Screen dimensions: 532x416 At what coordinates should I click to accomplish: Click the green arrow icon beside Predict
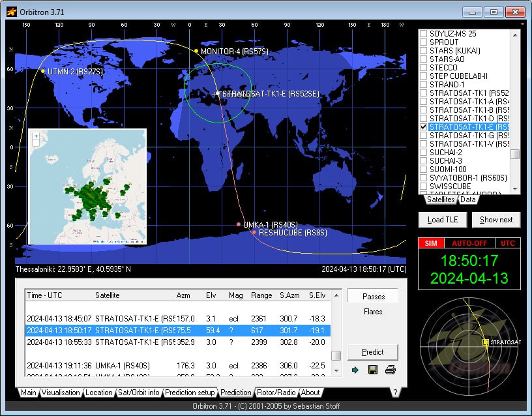356,370
